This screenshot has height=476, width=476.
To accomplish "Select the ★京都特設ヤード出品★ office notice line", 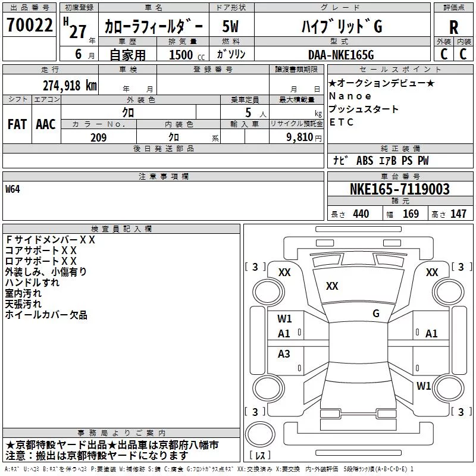I will 112,445.
